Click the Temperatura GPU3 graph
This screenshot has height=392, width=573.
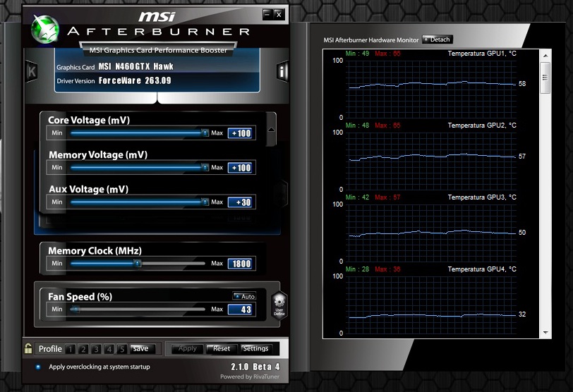click(431, 233)
